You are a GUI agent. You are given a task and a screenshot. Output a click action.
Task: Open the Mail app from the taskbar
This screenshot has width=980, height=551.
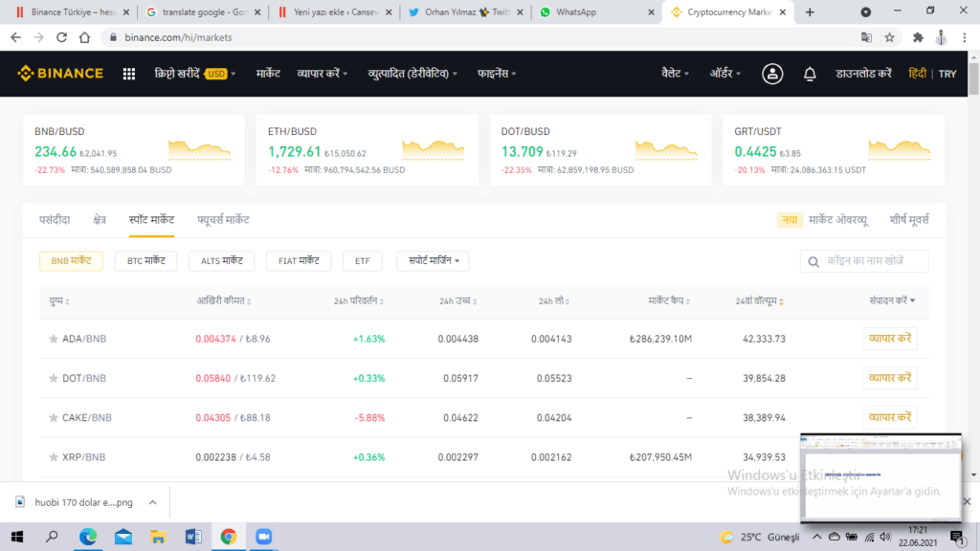(123, 537)
